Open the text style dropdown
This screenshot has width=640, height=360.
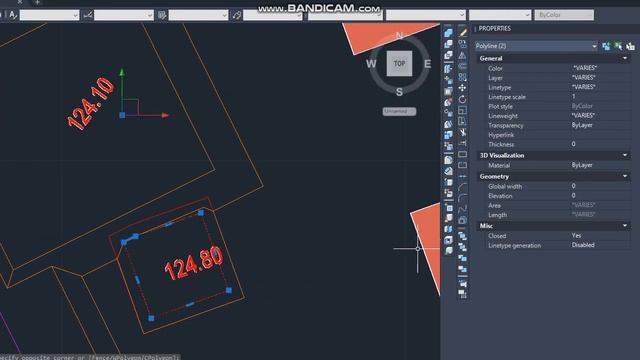click(x=49, y=15)
